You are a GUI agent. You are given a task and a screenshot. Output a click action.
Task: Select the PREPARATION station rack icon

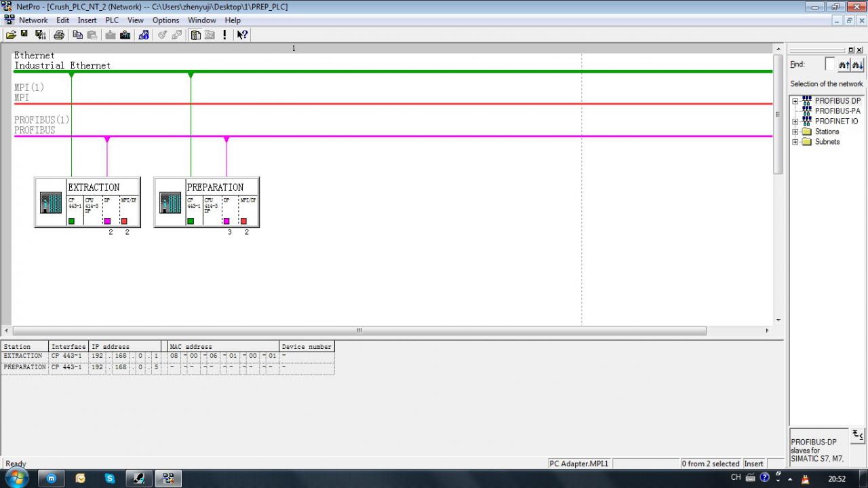170,203
